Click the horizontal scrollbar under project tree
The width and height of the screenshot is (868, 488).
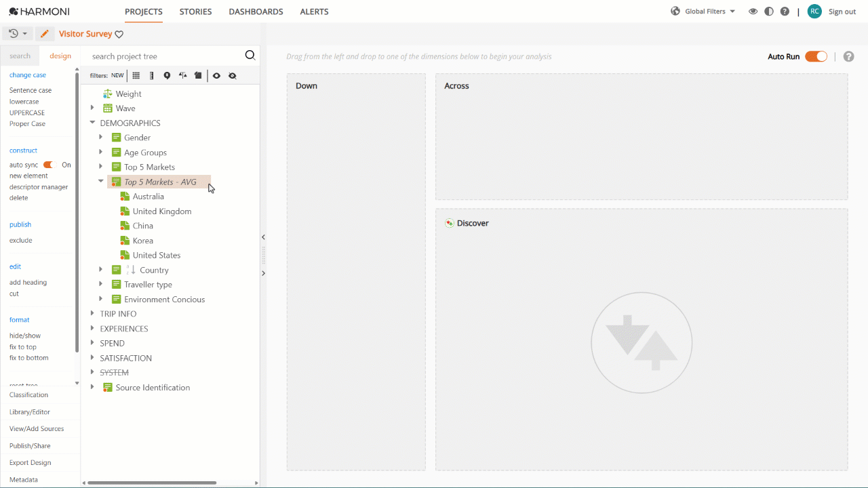[x=152, y=483]
